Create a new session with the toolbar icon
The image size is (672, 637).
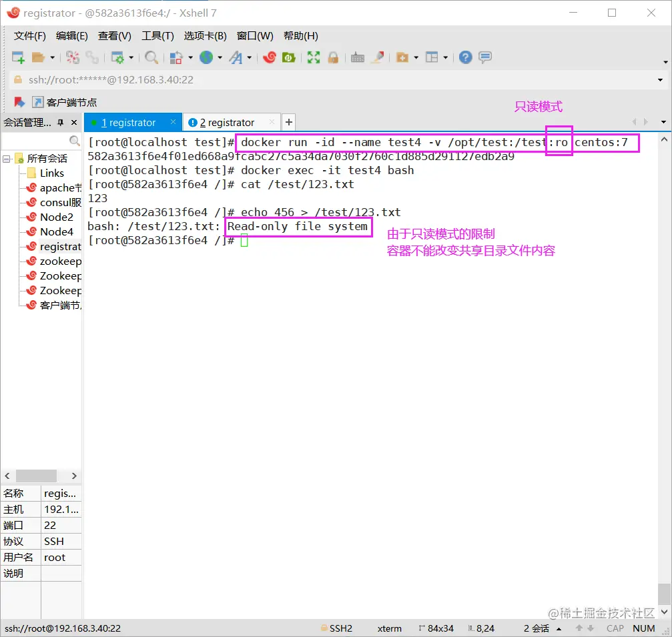18,57
